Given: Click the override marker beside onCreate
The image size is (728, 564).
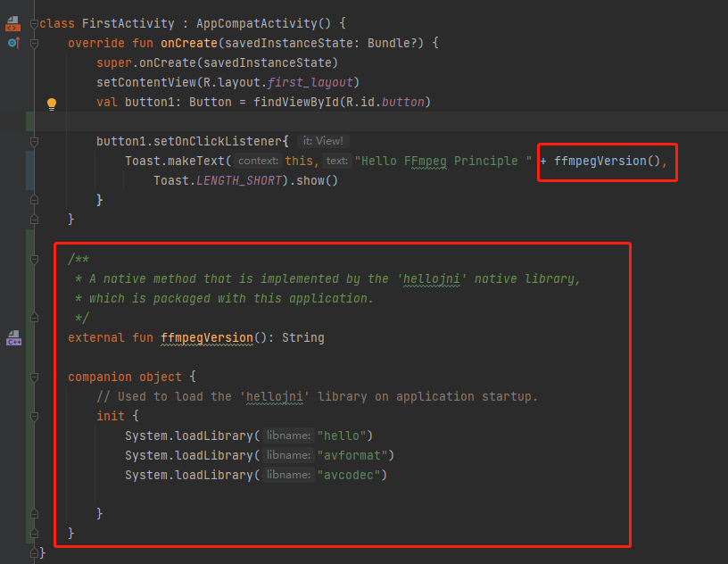Looking at the screenshot, I should coord(12,43).
